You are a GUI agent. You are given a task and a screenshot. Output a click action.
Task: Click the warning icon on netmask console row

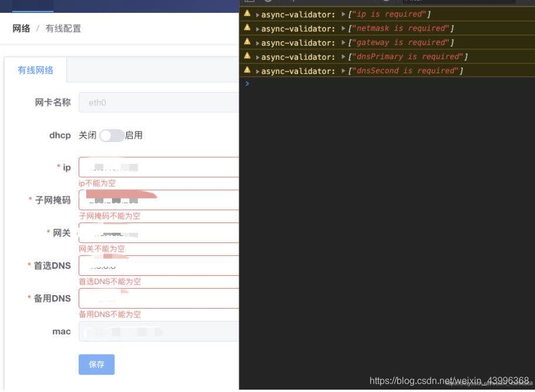[x=248, y=28]
